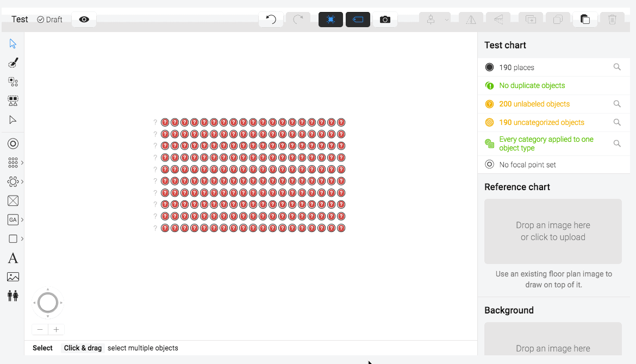This screenshot has height=364, width=636.
Task: Toggle label display button
Action: tap(358, 20)
